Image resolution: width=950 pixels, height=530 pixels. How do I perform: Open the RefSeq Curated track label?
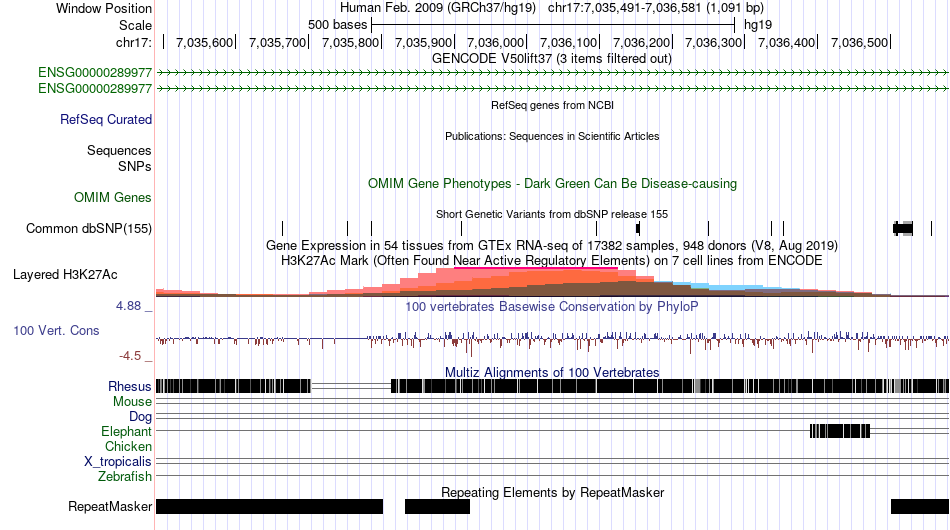click(106, 119)
